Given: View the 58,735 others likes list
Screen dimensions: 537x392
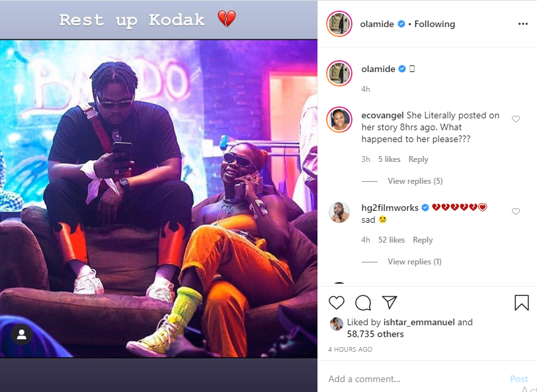Looking at the screenshot, I should pos(376,334).
